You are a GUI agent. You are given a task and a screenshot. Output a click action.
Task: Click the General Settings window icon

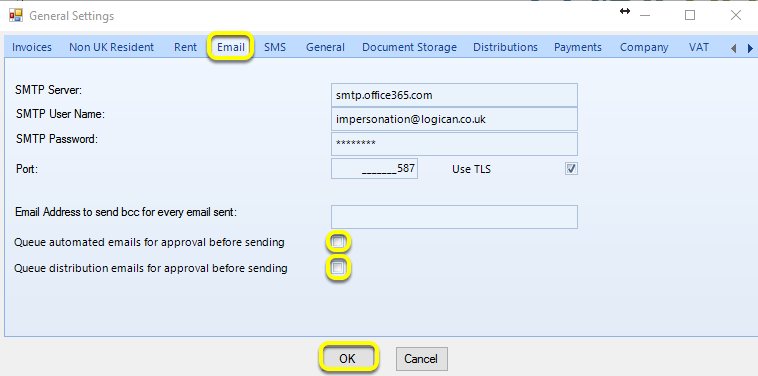point(15,15)
